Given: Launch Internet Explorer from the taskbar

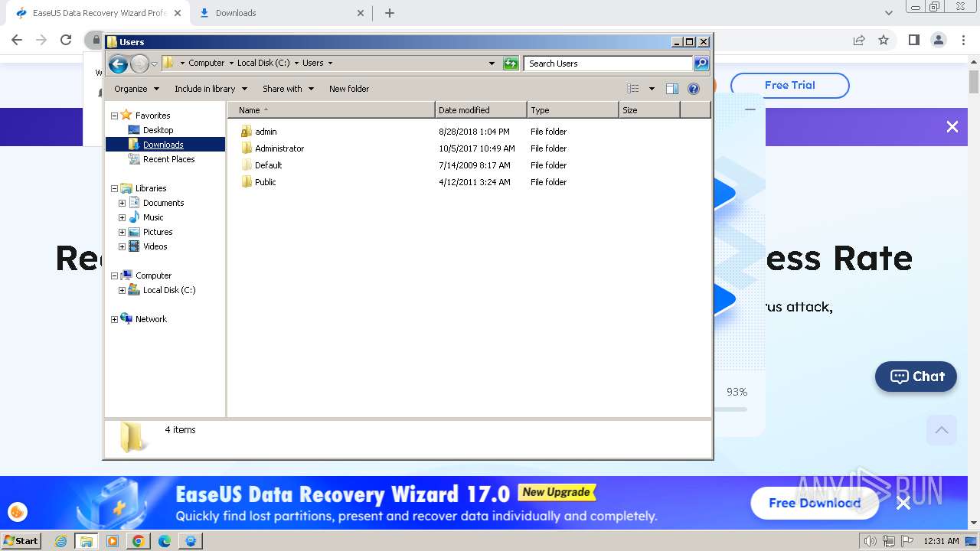Looking at the screenshot, I should coord(61,541).
